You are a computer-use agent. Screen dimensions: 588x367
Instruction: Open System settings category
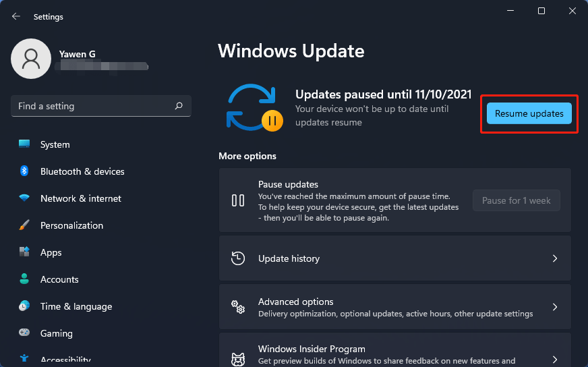(x=101, y=144)
